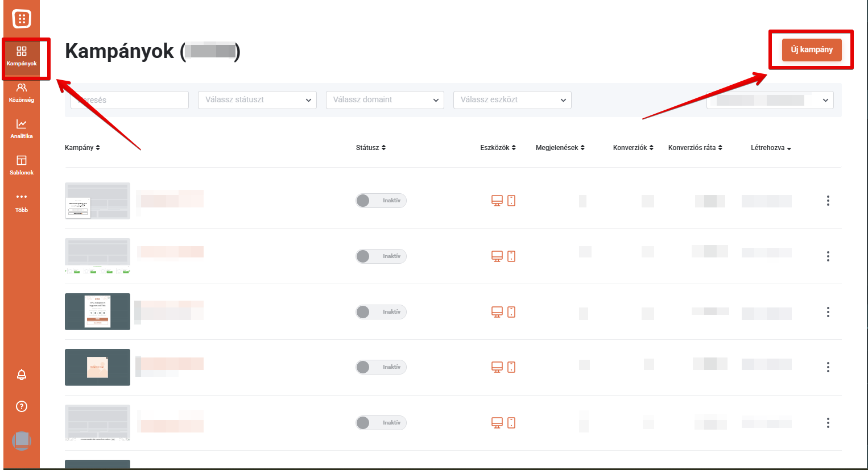The width and height of the screenshot is (868, 470).
Task: Open the help question mark icon
Action: (x=22, y=406)
